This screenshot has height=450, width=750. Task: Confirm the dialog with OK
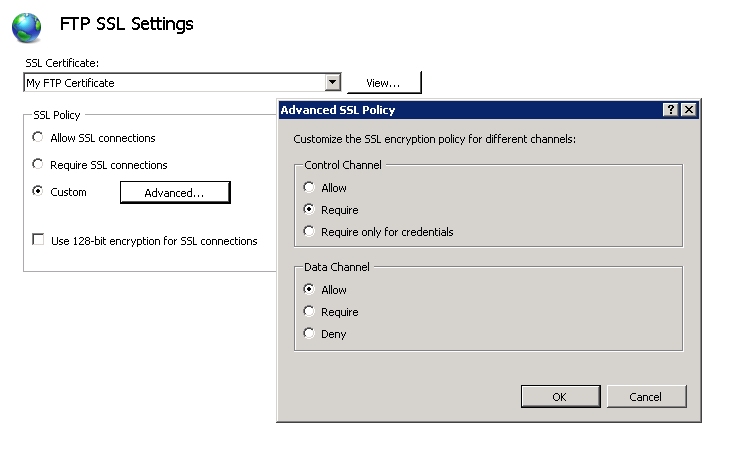[x=560, y=397]
